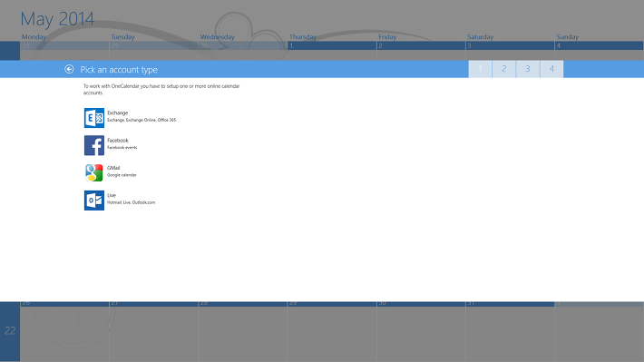Click the Saturday column header
Image resolution: width=644 pixels, height=362 pixels.
pyautogui.click(x=480, y=37)
